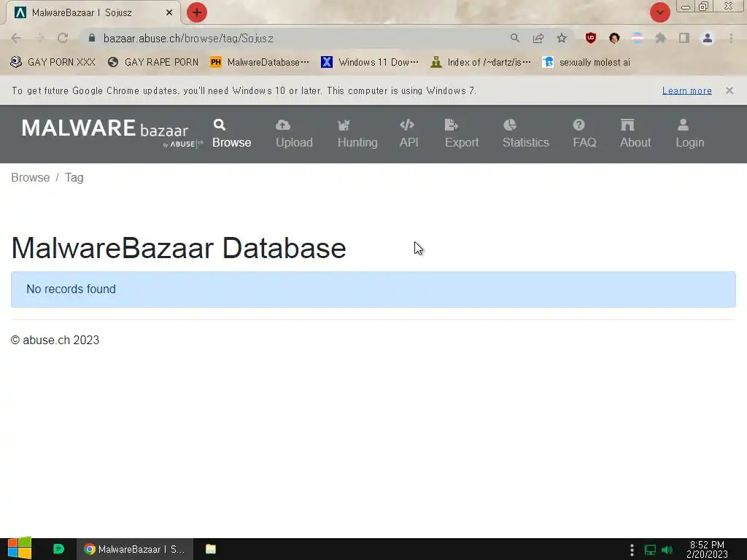The height and width of the screenshot is (560, 747).
Task: Open the Statistics menu label
Action: coord(525,142)
